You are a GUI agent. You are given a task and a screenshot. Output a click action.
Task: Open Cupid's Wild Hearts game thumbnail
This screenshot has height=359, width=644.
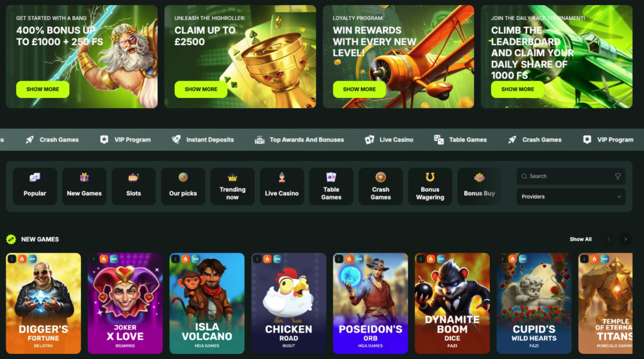coord(534,303)
